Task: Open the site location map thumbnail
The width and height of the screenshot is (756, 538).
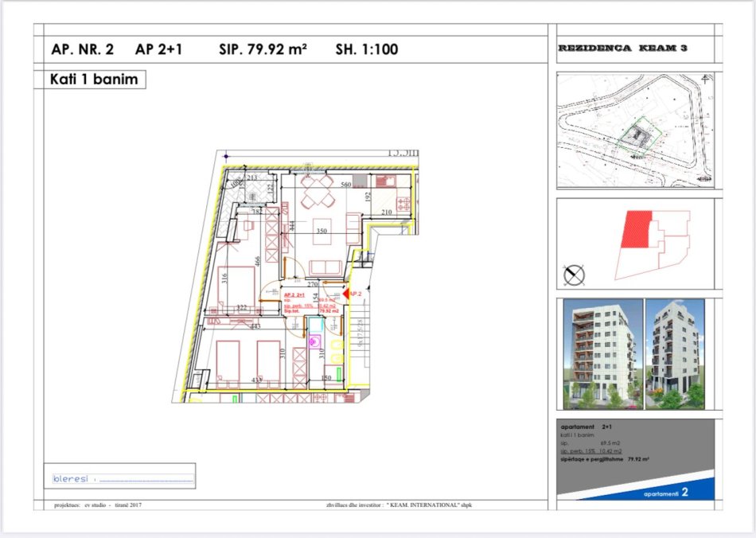Action: pyautogui.click(x=634, y=130)
